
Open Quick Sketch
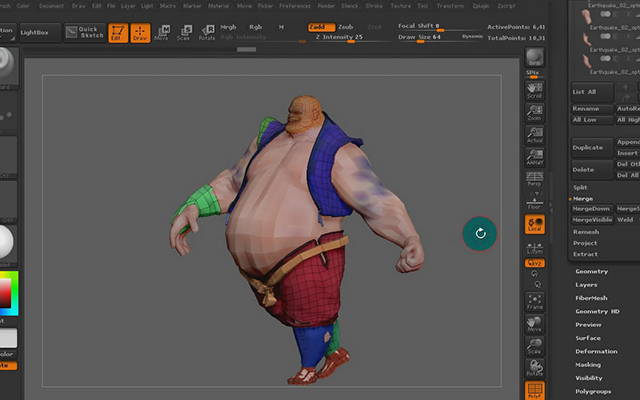coord(85,33)
